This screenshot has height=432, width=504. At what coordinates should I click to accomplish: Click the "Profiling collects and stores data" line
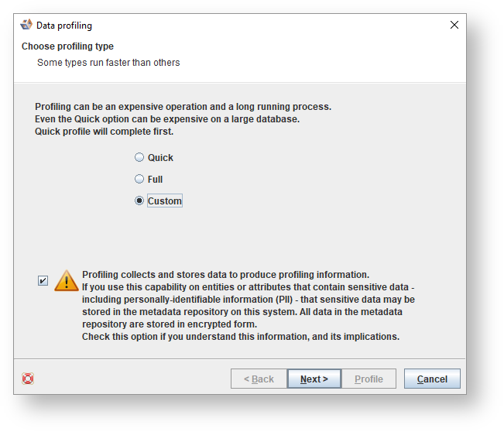225,275
